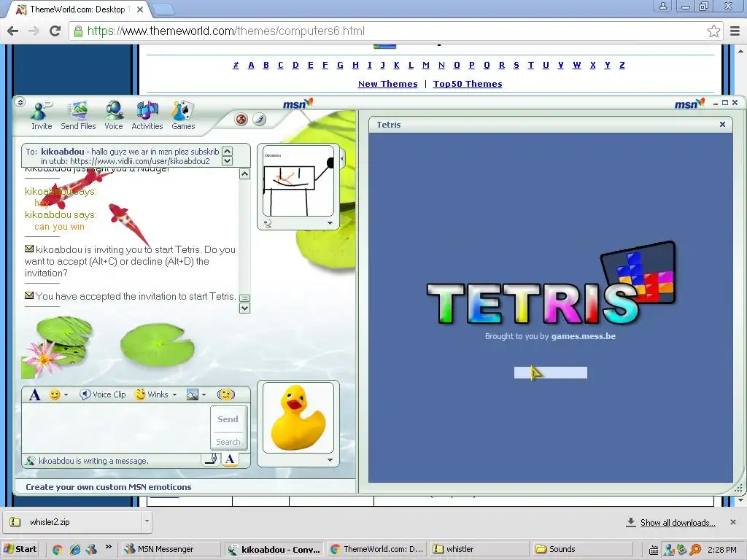Expand contact's display picture options arrow

[330, 223]
